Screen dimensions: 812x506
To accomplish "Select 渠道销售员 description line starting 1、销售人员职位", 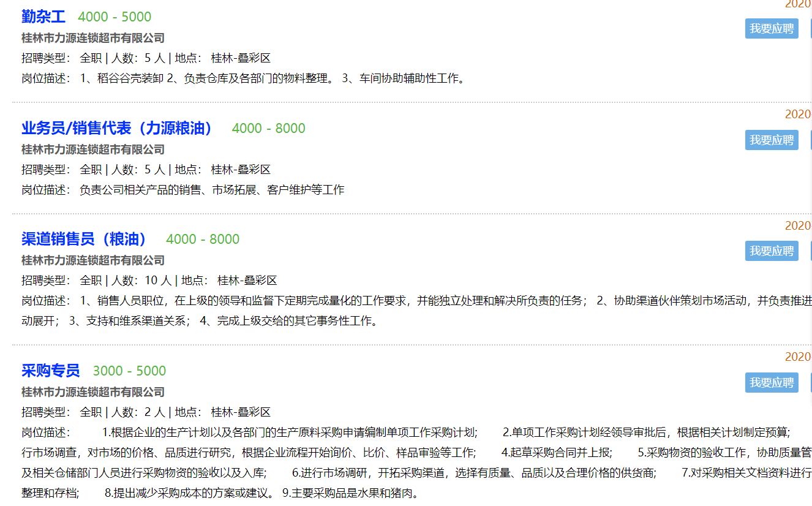I will [416, 301].
